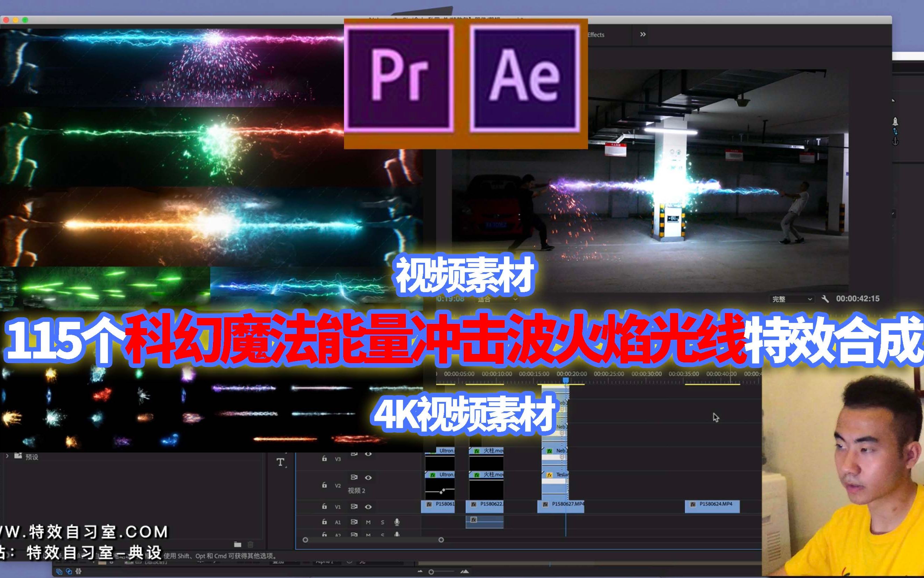924x578 pixels.
Task: Click the bottom zoom slider handle
Action: tap(431, 572)
